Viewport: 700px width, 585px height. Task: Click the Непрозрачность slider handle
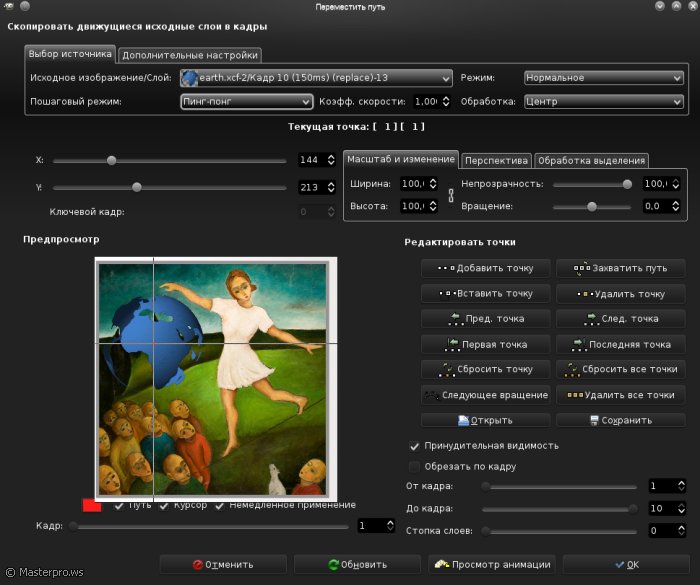[x=627, y=184]
